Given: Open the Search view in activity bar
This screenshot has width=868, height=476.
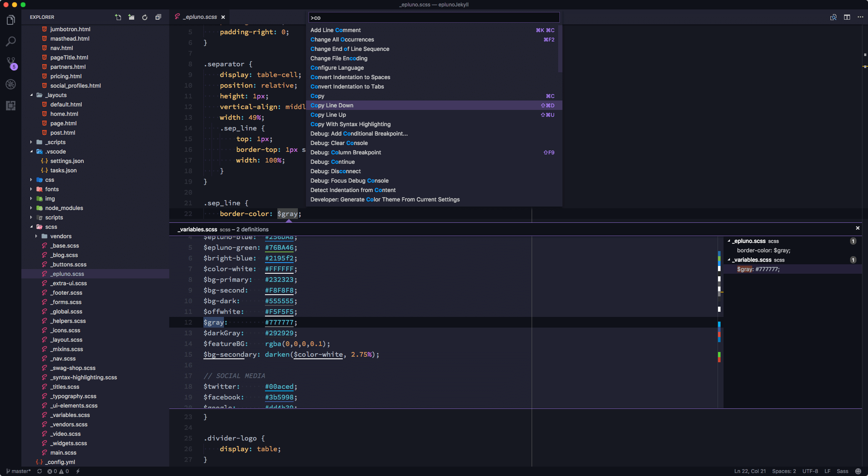Looking at the screenshot, I should [x=11, y=41].
